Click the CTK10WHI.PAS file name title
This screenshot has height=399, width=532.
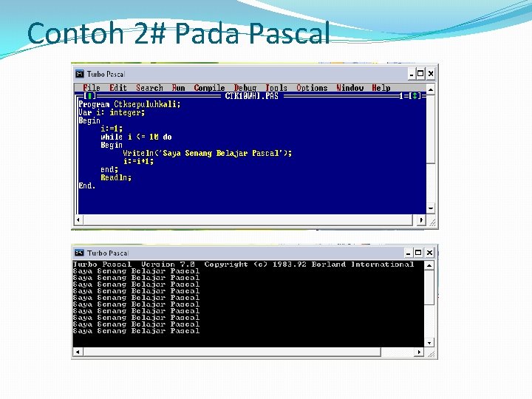coord(252,96)
